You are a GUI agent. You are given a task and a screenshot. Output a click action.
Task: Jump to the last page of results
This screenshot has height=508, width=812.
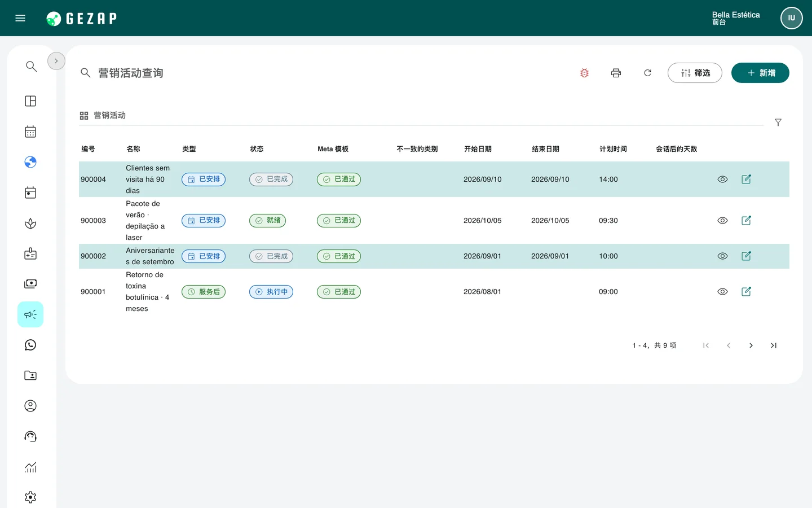coord(774,345)
